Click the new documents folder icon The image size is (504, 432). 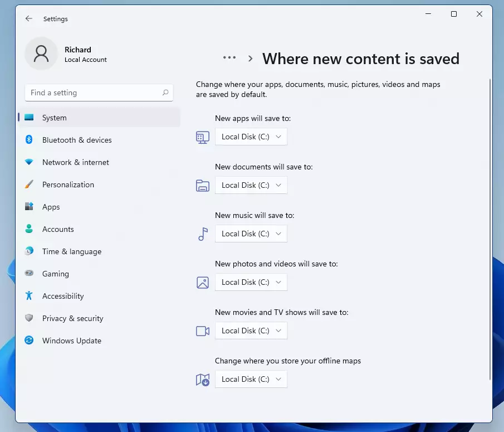(x=203, y=186)
